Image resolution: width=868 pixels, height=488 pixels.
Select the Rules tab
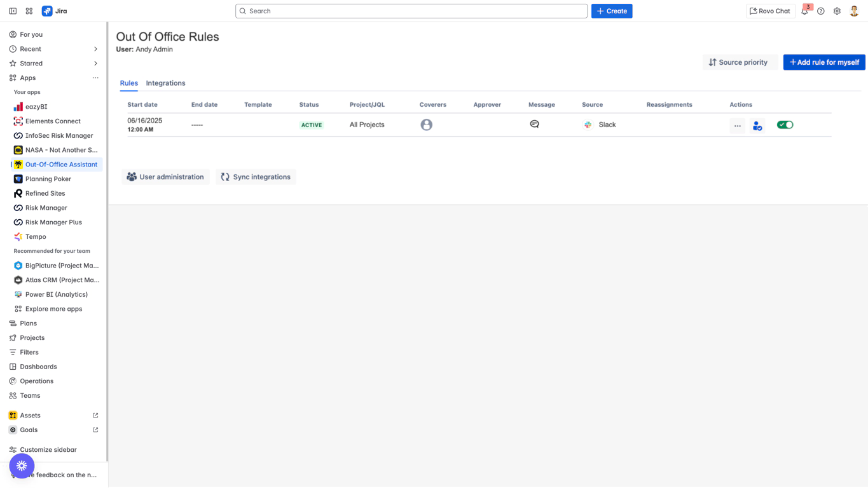(x=128, y=83)
